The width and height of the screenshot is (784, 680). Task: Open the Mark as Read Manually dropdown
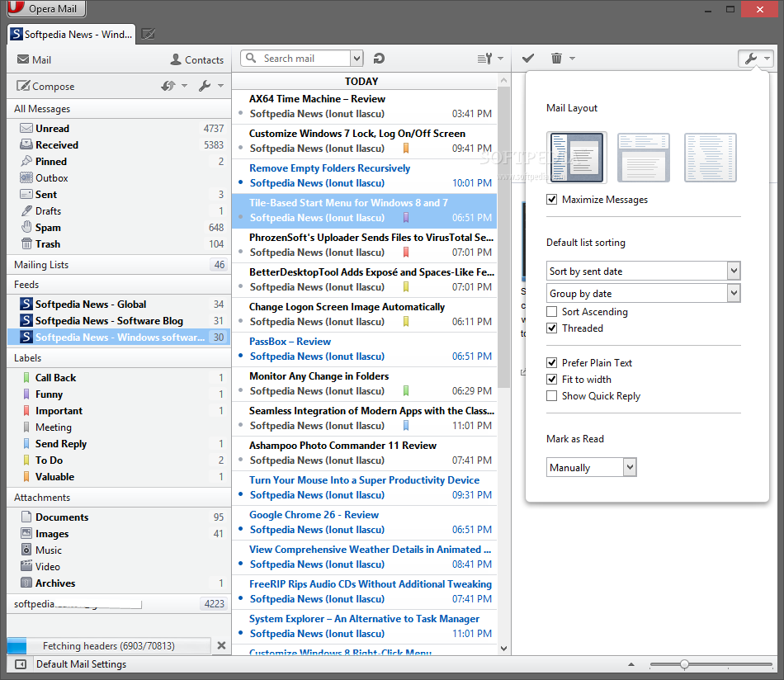click(x=591, y=467)
